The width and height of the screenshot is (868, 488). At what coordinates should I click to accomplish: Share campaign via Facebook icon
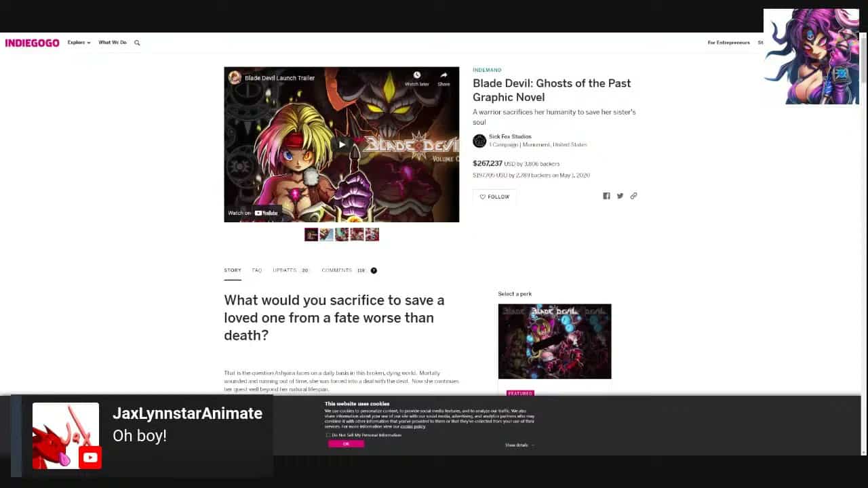[x=606, y=196]
